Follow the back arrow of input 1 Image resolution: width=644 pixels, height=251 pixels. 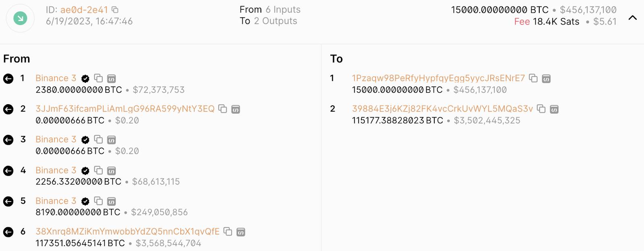tap(8, 78)
